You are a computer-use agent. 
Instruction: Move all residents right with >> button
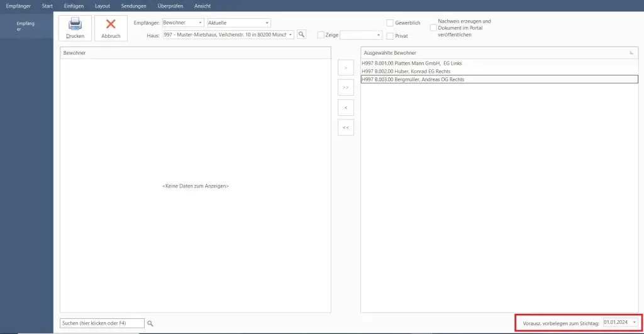346,87
